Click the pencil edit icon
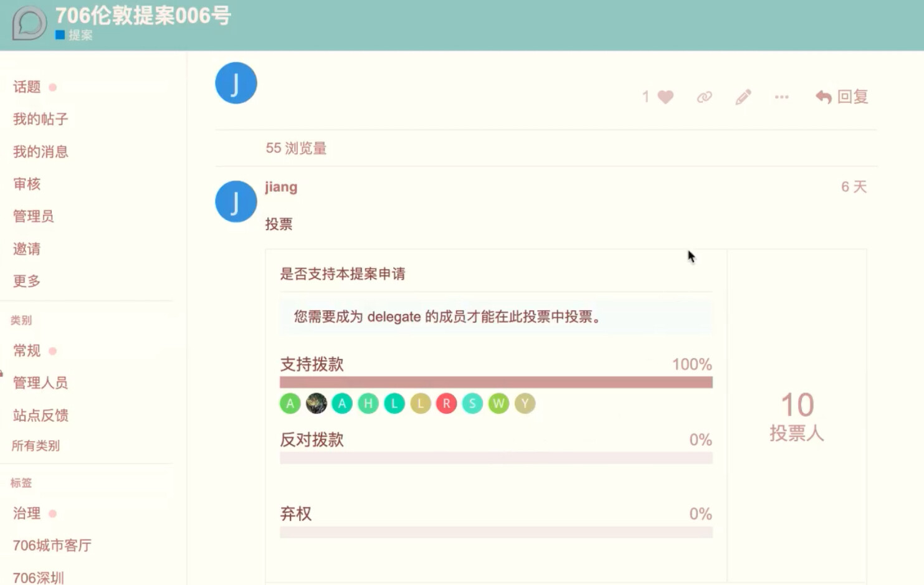This screenshot has height=585, width=924. tap(743, 97)
